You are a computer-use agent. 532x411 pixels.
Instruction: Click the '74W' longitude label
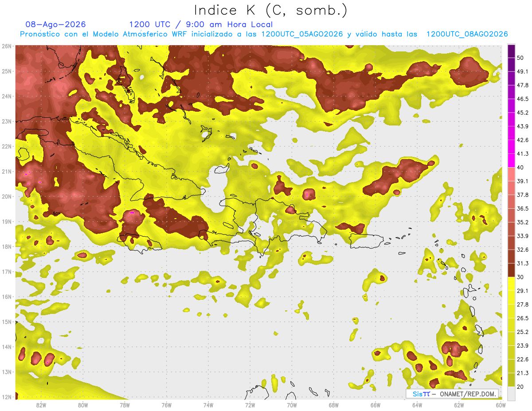click(x=208, y=405)
